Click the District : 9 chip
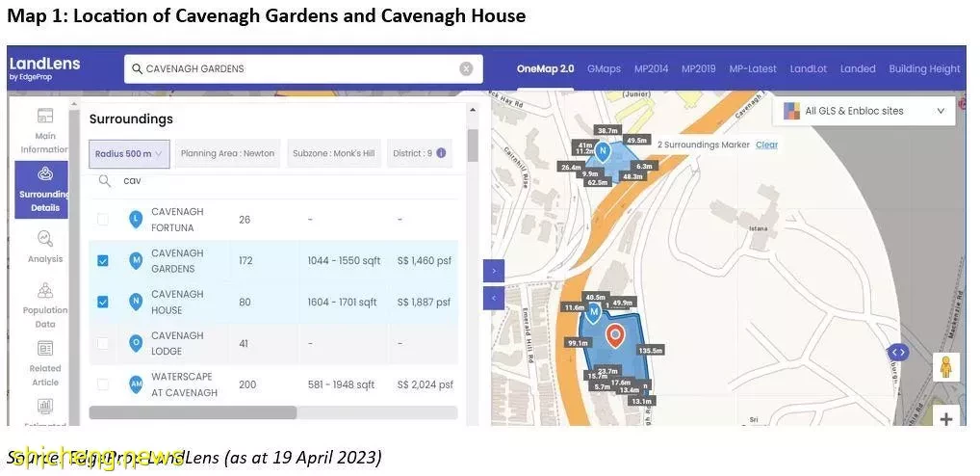The width and height of the screenshot is (980, 476). (x=420, y=154)
